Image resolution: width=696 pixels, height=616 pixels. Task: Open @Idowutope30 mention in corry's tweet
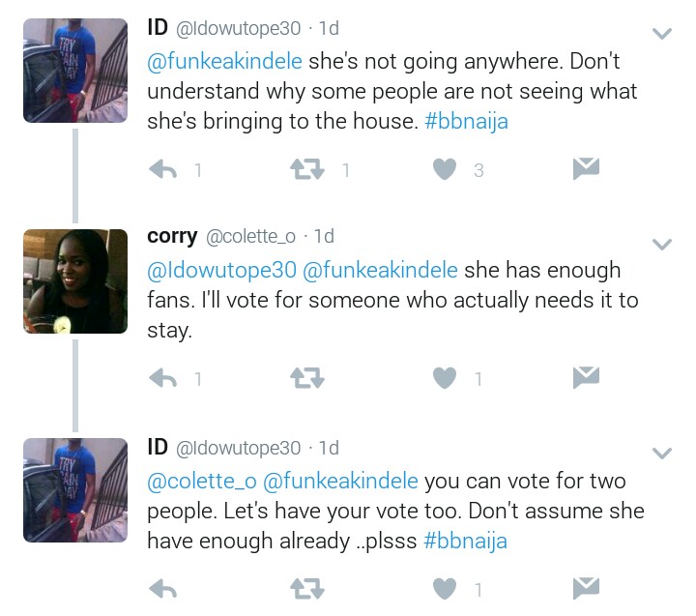click(218, 270)
